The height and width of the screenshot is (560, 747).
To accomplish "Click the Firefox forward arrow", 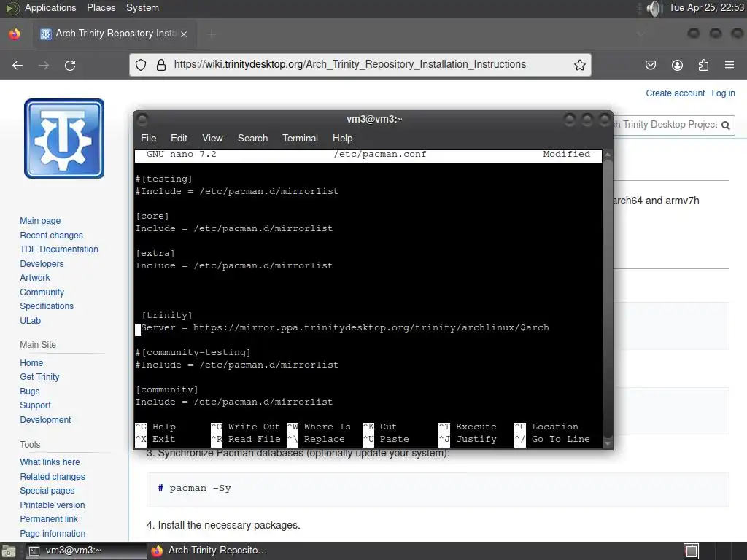I will pyautogui.click(x=44, y=65).
